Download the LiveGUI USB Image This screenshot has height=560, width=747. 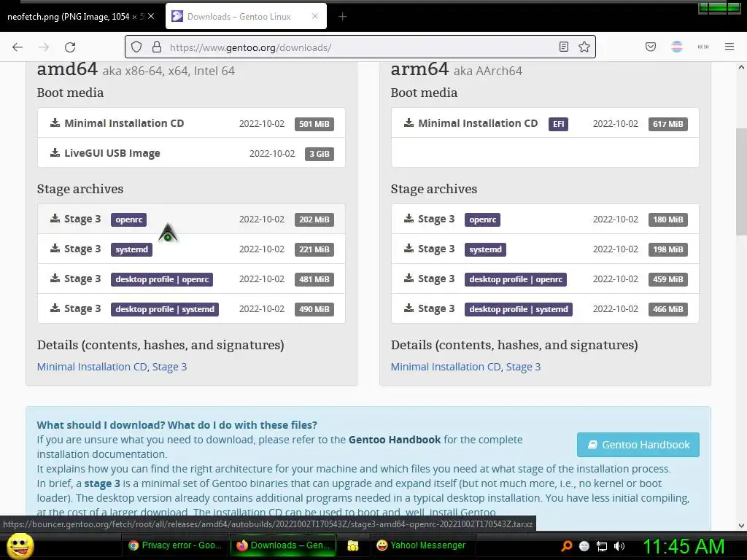191,153
